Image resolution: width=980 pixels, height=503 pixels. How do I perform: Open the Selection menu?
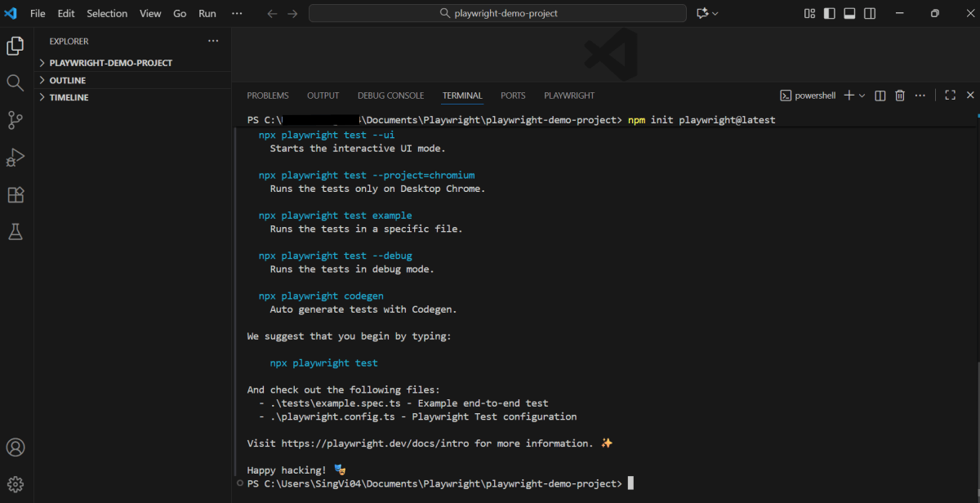tap(107, 13)
